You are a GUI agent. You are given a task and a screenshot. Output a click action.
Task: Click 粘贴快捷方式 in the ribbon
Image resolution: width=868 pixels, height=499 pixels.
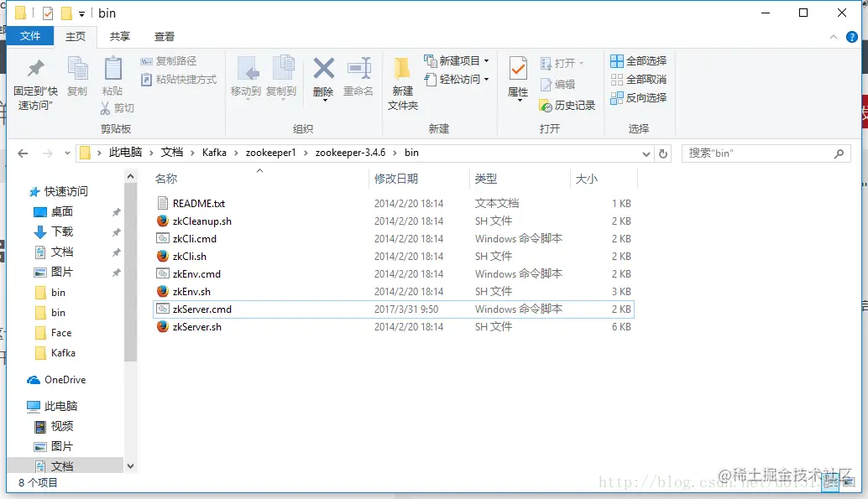click(179, 79)
